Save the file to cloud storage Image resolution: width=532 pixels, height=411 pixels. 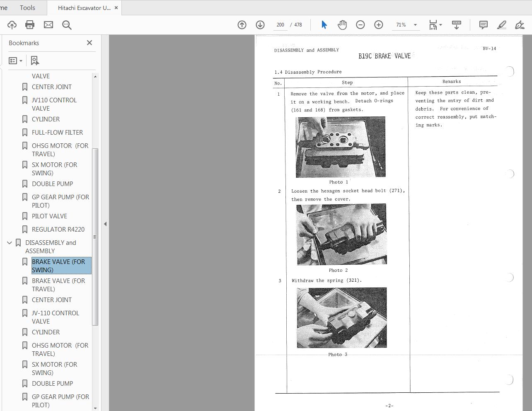[12, 25]
